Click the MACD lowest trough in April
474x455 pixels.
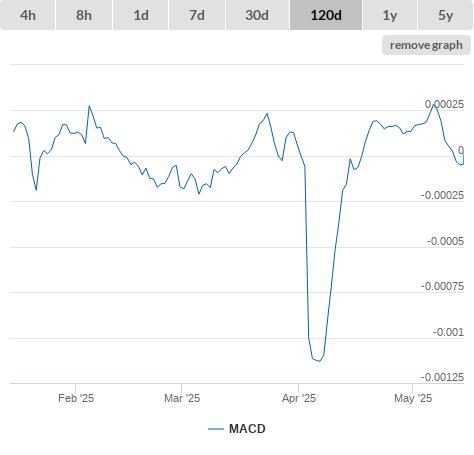[319, 361]
